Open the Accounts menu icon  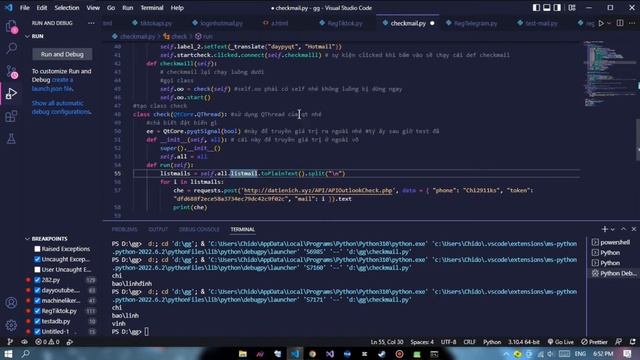11,302
